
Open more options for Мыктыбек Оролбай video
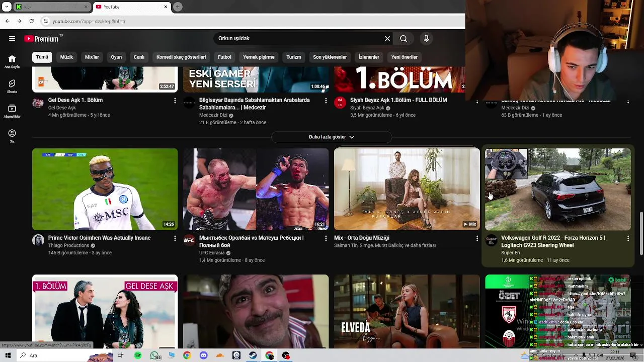pos(326,238)
